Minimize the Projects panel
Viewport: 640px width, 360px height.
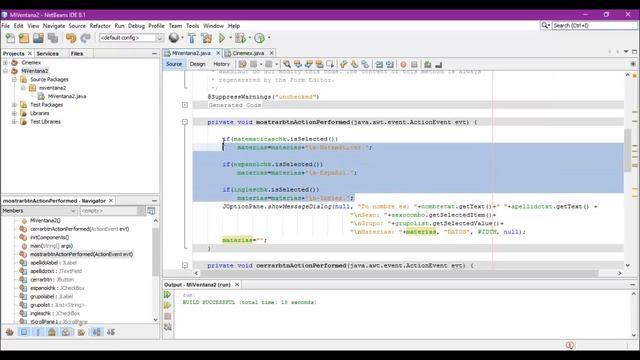tap(154, 53)
